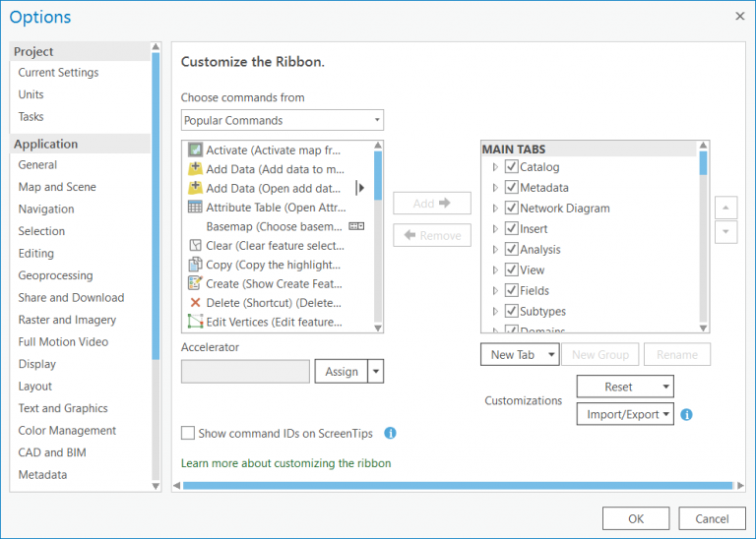This screenshot has width=756, height=539.
Task: Click the info icon beside Import/Export
Action: tap(687, 415)
